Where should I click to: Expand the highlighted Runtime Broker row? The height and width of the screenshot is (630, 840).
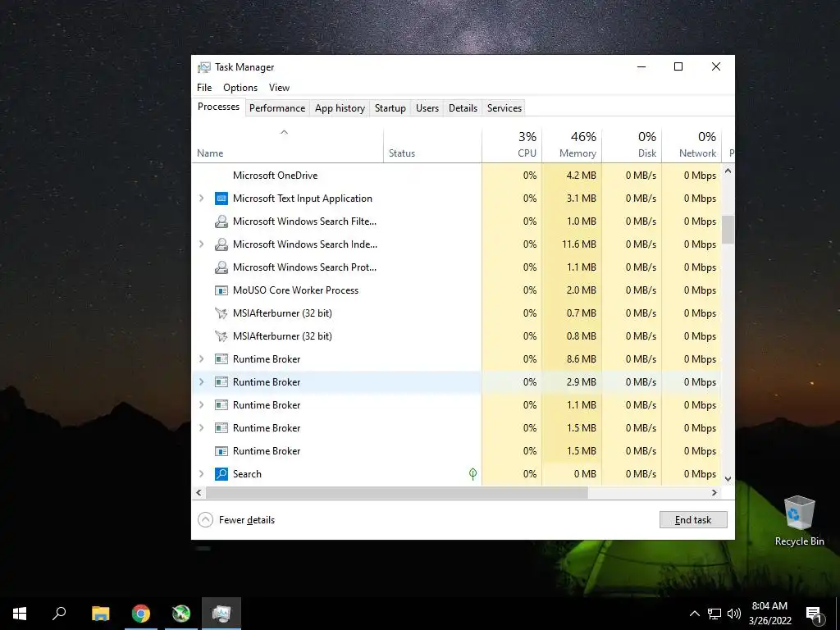(202, 382)
